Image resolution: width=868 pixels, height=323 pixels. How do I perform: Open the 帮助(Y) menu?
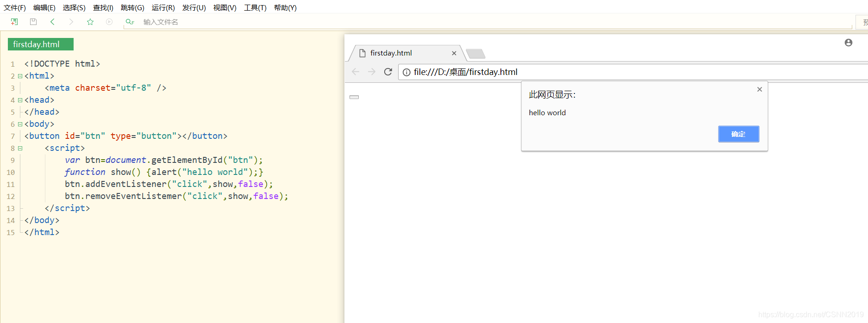285,8
